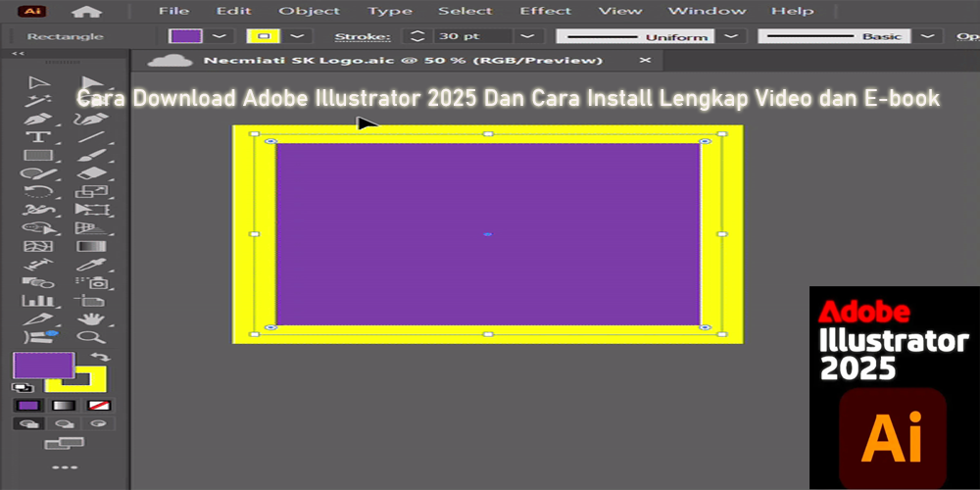Viewport: 980px width, 490px height.
Task: Select the Line Segment tool
Action: [91, 137]
